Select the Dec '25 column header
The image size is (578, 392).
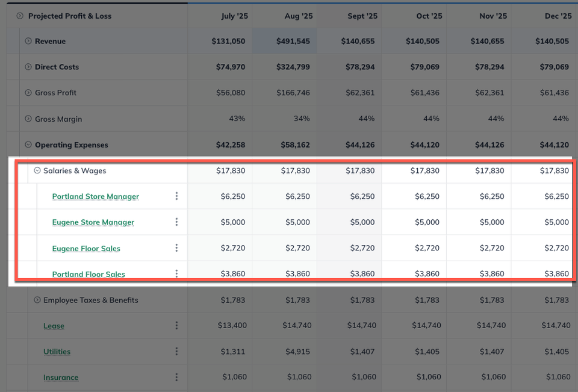point(558,16)
